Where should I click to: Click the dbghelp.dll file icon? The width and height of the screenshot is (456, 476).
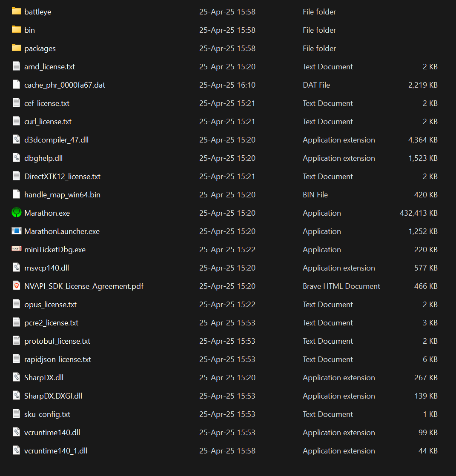(17, 157)
